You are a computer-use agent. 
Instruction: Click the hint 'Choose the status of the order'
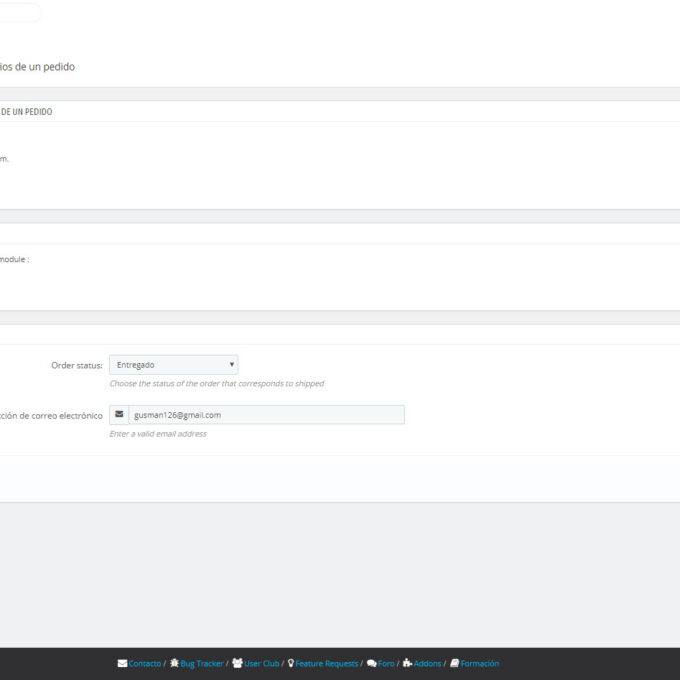tap(217, 383)
